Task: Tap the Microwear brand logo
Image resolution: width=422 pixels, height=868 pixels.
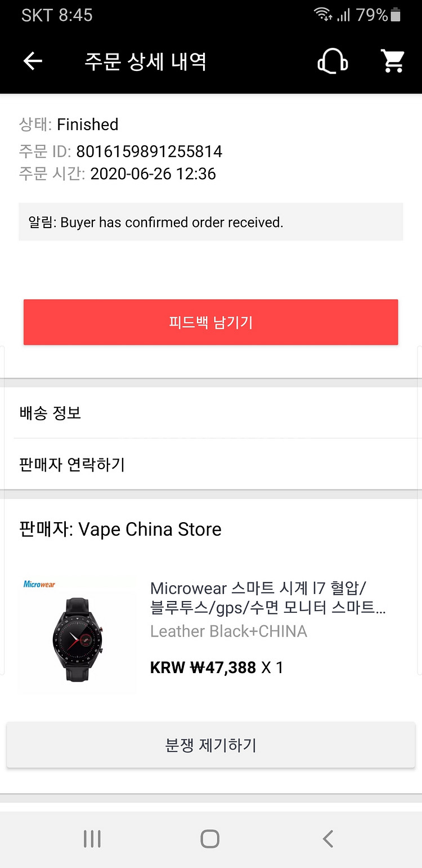Action: tap(39, 584)
